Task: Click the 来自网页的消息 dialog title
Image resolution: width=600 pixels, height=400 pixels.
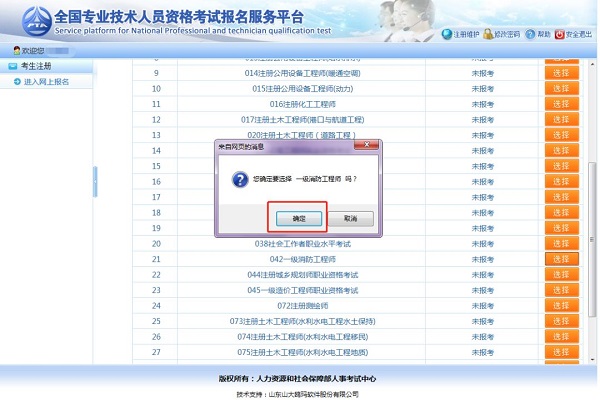Action: [241, 147]
